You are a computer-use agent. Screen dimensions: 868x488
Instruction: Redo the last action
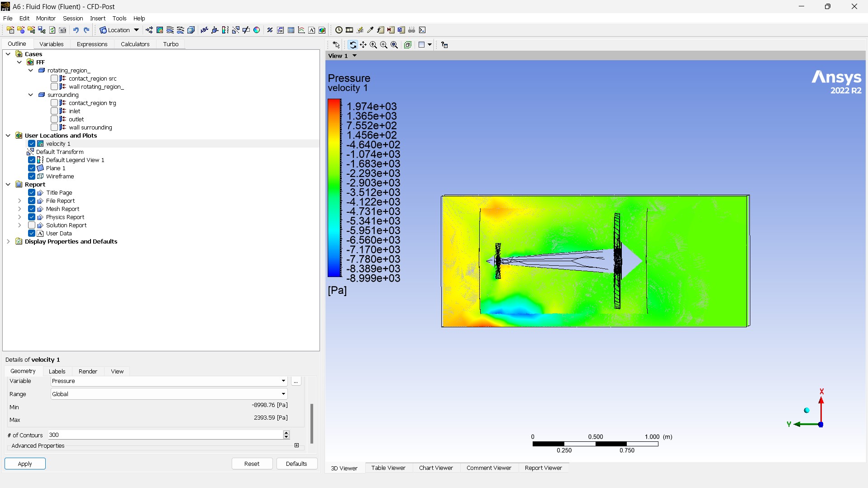tap(86, 30)
